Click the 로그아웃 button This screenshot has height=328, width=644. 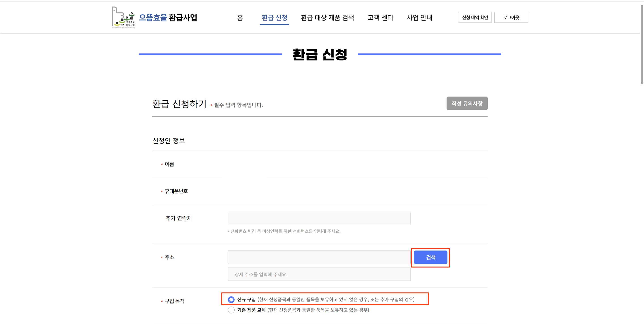[x=511, y=17]
